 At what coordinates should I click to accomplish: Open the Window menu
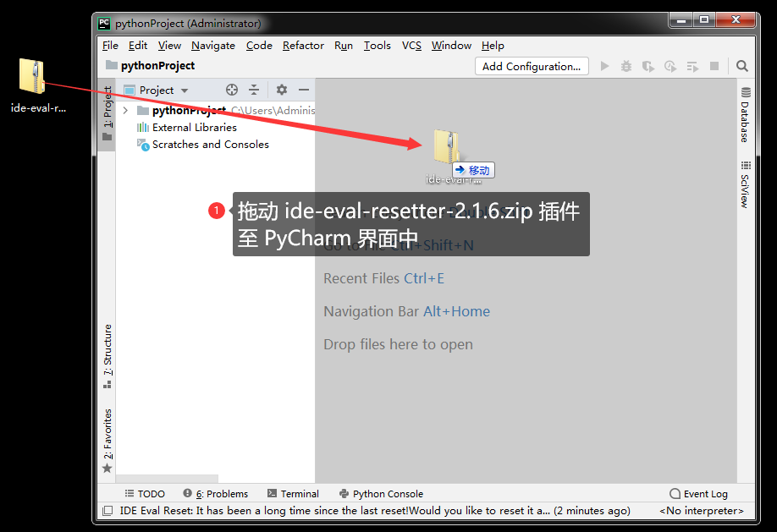pyautogui.click(x=451, y=46)
